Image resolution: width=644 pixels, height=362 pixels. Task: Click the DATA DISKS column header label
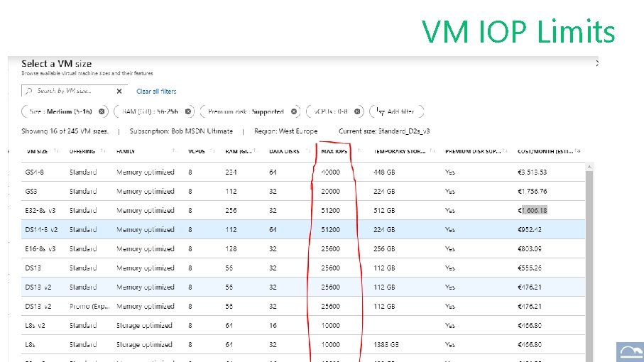(x=284, y=151)
